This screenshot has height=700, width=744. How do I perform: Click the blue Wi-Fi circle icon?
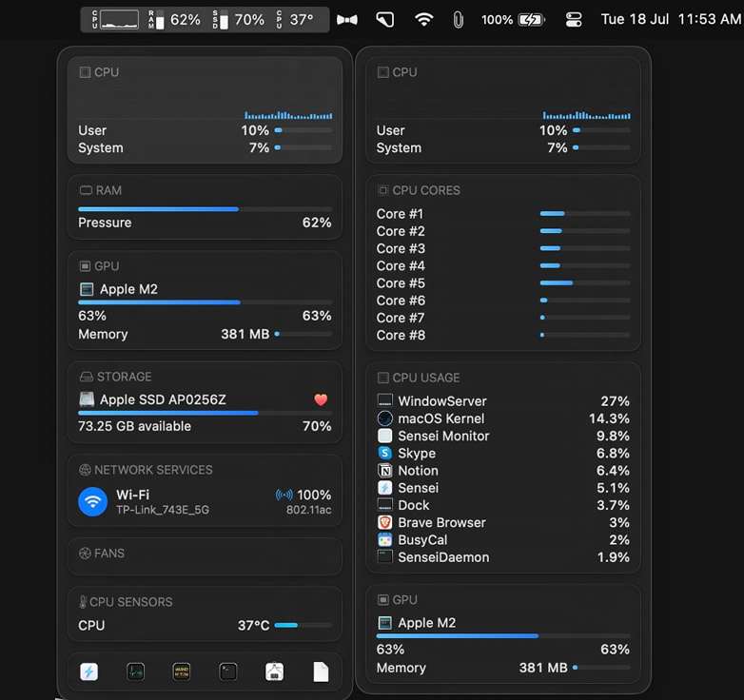click(92, 502)
